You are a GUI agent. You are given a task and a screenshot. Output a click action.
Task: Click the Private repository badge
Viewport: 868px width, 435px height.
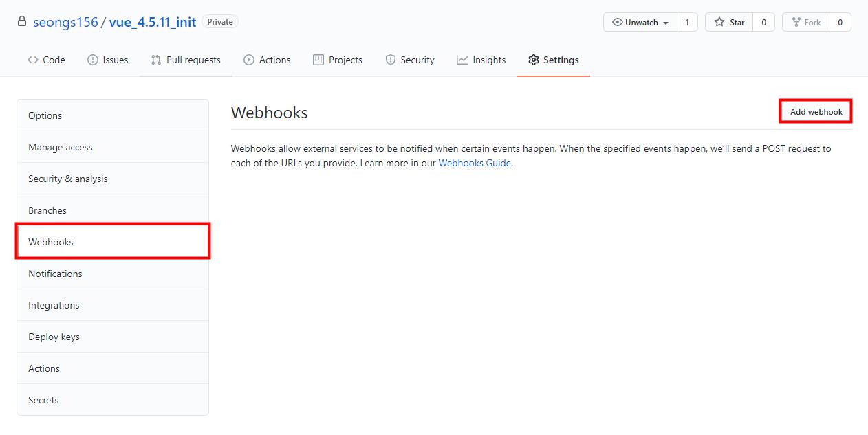(x=220, y=22)
